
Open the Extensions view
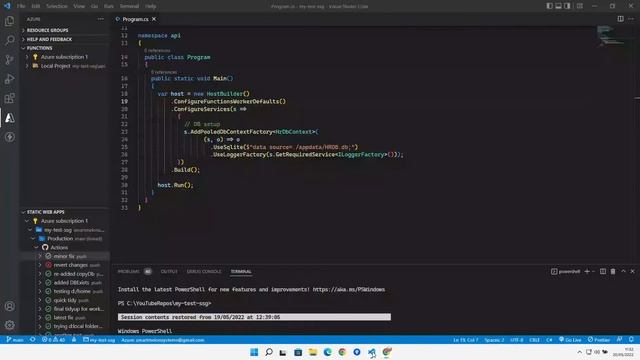tap(9, 98)
